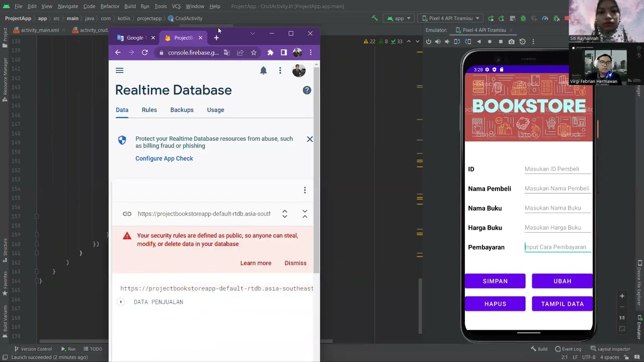The image size is (644, 362).
Task: Open a new Chrome tab with plus
Action: (x=216, y=38)
